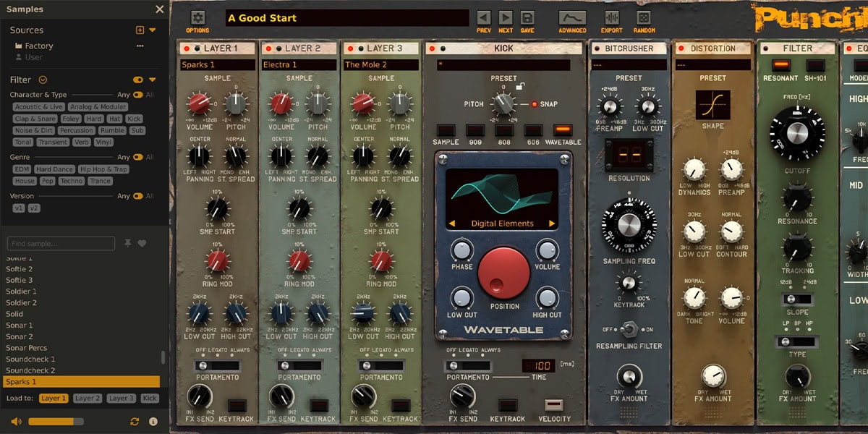Open the sample browser info
868x434 pixels.
(x=153, y=421)
